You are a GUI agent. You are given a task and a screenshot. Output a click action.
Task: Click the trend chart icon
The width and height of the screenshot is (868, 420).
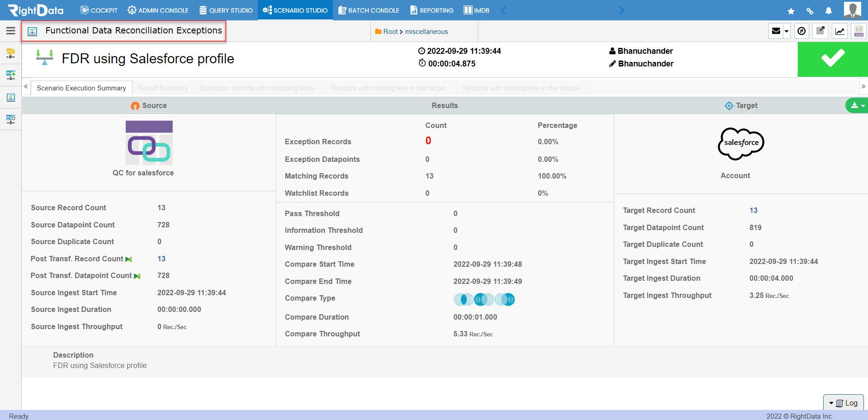click(840, 31)
